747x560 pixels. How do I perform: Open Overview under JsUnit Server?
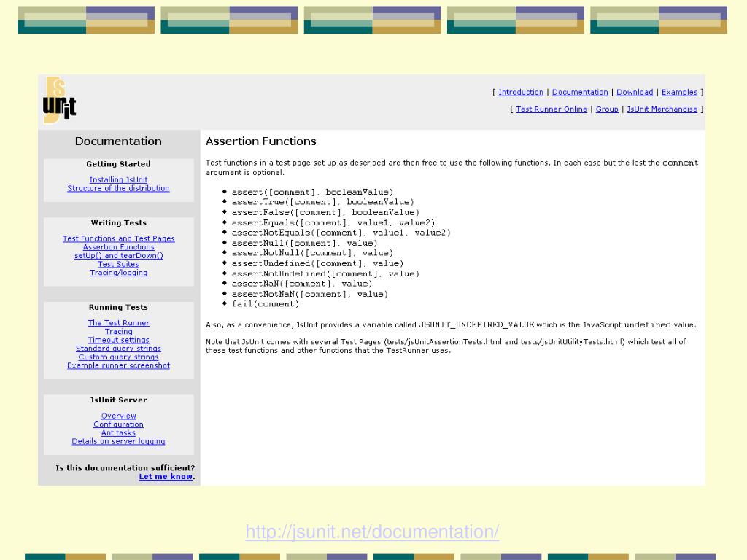click(119, 416)
